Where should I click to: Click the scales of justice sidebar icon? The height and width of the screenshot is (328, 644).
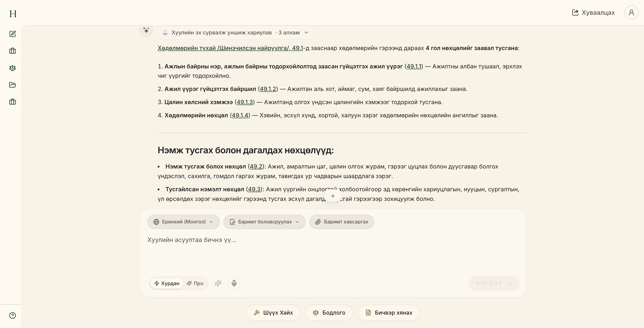pos(13,68)
